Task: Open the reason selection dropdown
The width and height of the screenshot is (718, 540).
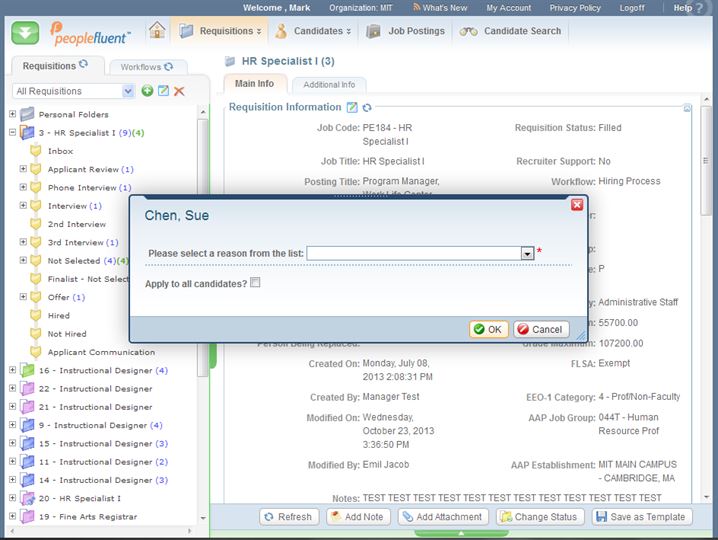Action: [x=527, y=254]
